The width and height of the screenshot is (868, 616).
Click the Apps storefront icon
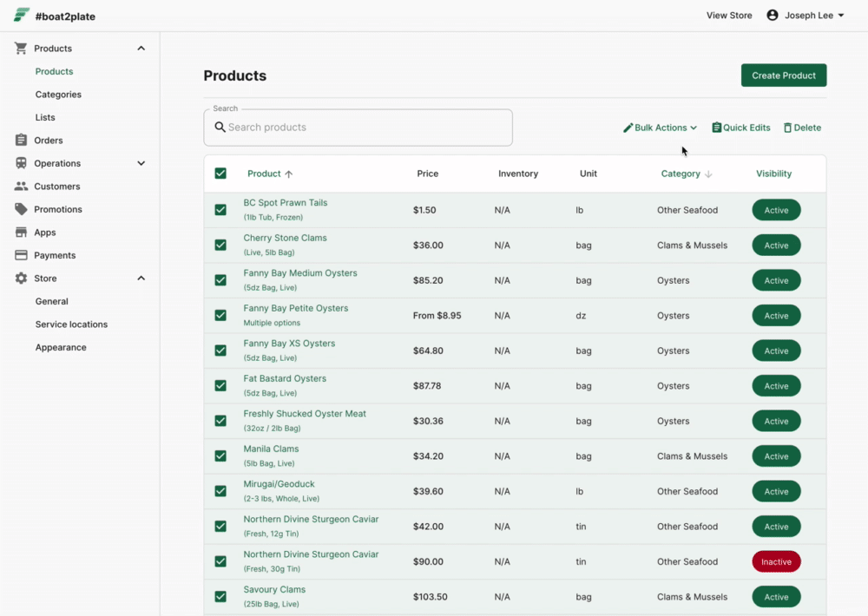tap(21, 233)
